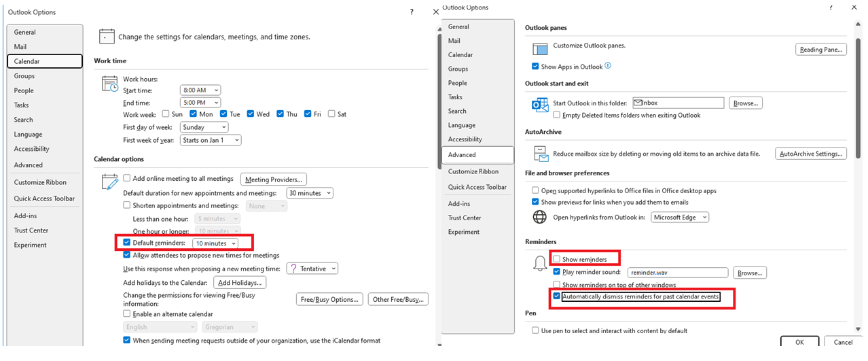Image resolution: width=868 pixels, height=361 pixels.
Task: Click the Other Free/Busy button
Action: pos(399,299)
